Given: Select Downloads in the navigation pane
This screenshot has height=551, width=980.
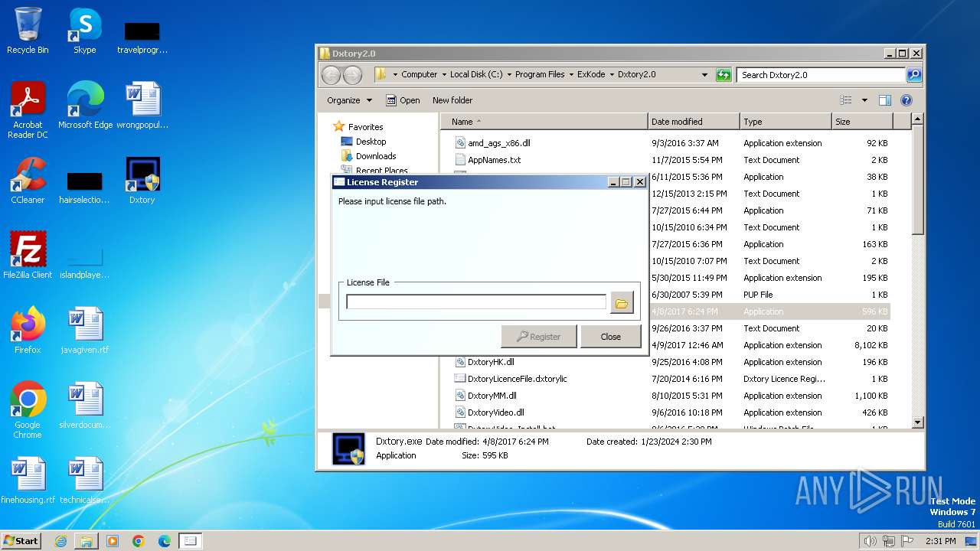Looking at the screenshot, I should (x=368, y=156).
